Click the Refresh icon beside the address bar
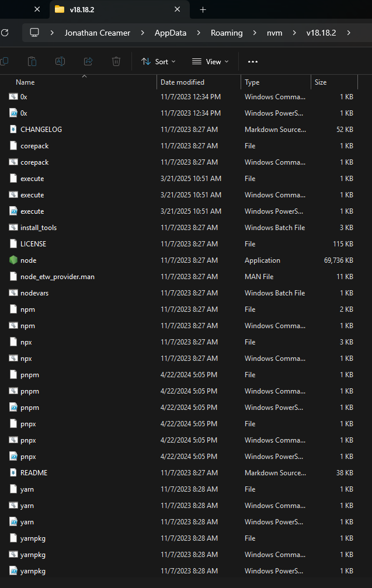The width and height of the screenshot is (372, 588). [5, 33]
